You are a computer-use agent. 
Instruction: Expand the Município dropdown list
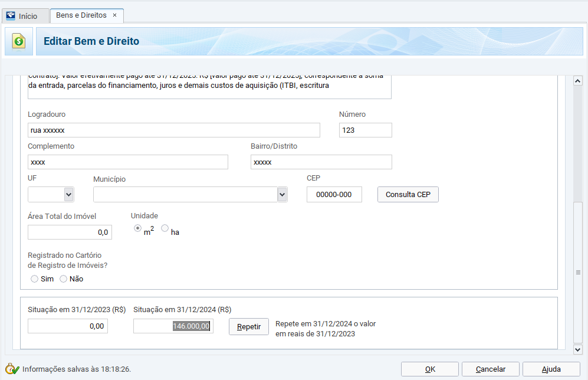[x=282, y=195]
